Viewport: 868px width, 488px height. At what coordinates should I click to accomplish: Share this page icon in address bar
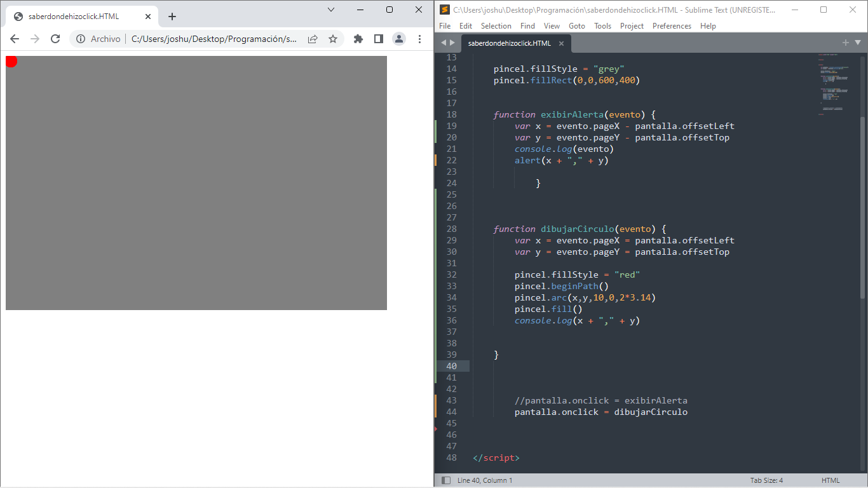[x=313, y=39]
